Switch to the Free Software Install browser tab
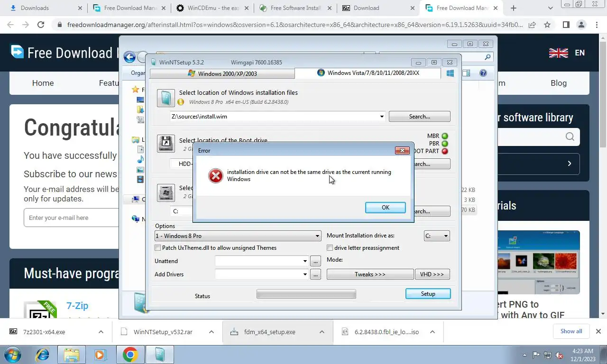The height and width of the screenshot is (364, 607). pos(295,8)
